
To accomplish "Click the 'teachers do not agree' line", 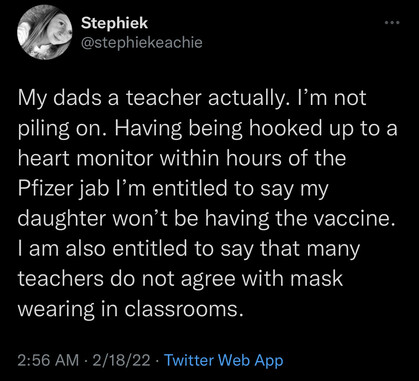I will (x=180, y=278).
